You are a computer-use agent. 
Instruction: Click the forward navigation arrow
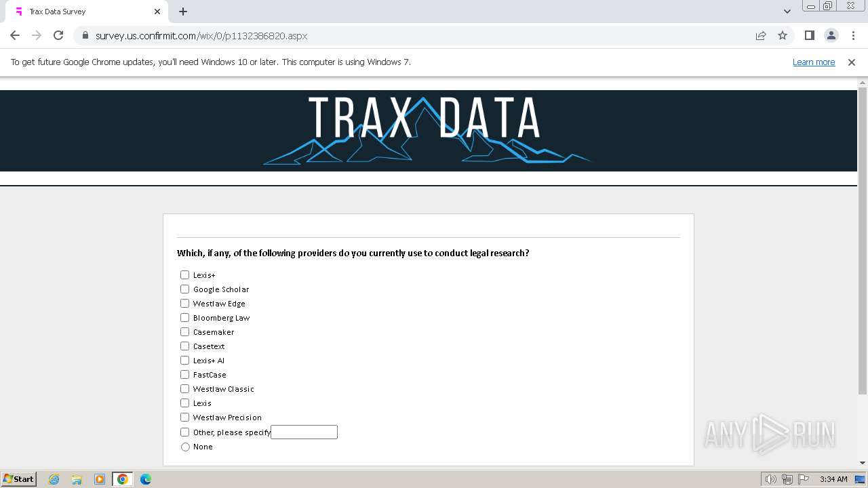pos(37,35)
